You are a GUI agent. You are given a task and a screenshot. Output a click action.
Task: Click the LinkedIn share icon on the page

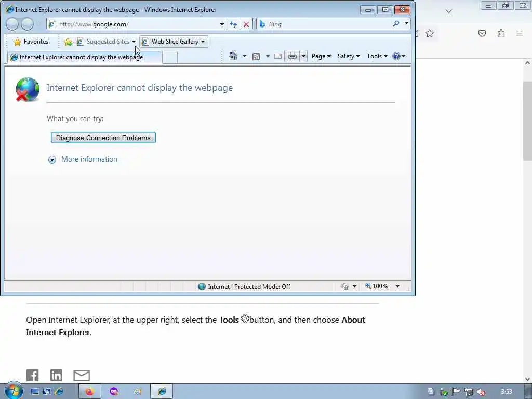(x=56, y=375)
